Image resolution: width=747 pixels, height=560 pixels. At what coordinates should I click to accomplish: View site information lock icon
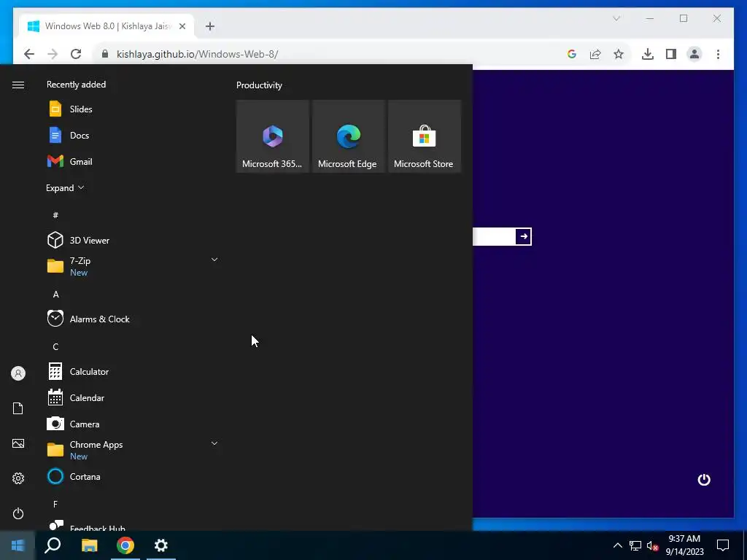105,54
